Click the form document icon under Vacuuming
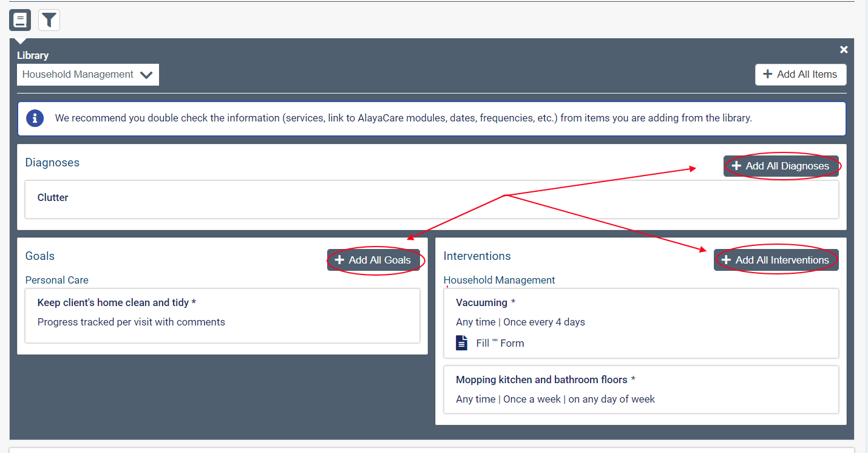868x453 pixels. [462, 343]
